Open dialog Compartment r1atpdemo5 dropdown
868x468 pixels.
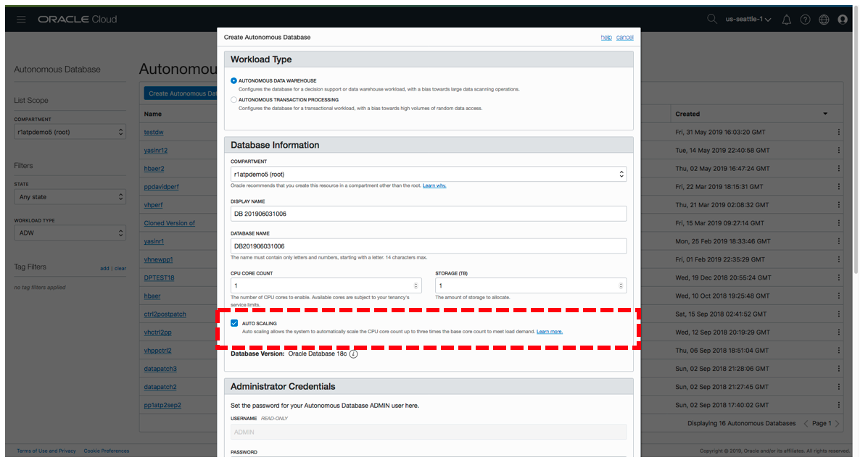429,175
